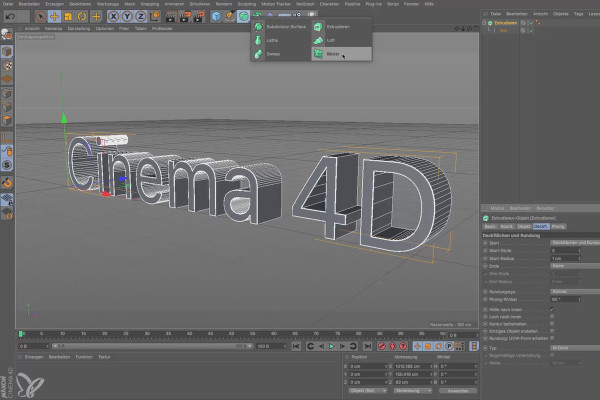This screenshot has width=600, height=400.
Task: Activate the Scale tool in the toolbar
Action: (x=68, y=16)
